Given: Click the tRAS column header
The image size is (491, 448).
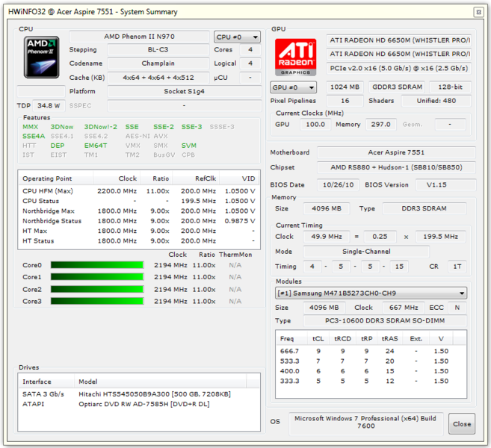Looking at the screenshot, I should [x=389, y=338].
